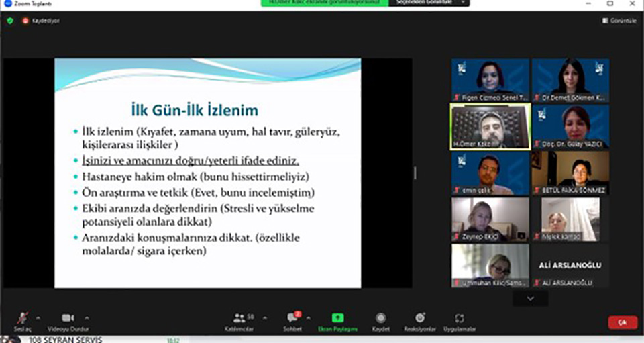Open audio options arrow next to microphone
Image resolution: width=644 pixels, height=343 pixels.
coord(38,317)
